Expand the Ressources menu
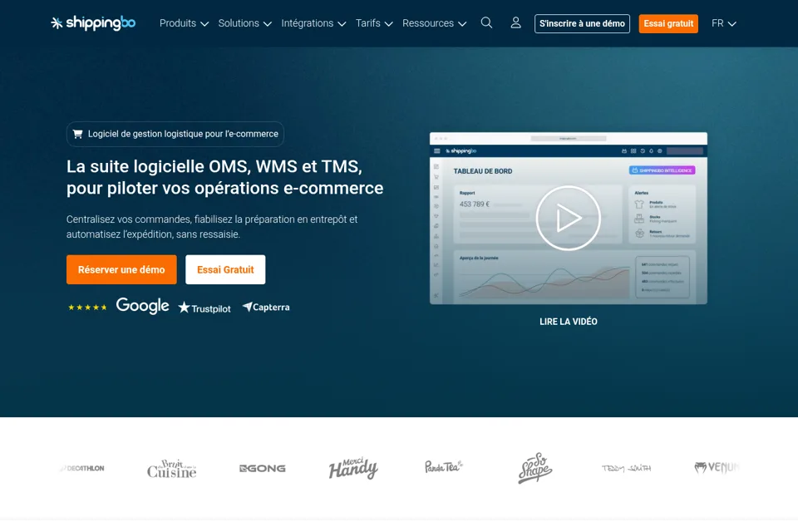The image size is (798, 532). pyautogui.click(x=434, y=23)
